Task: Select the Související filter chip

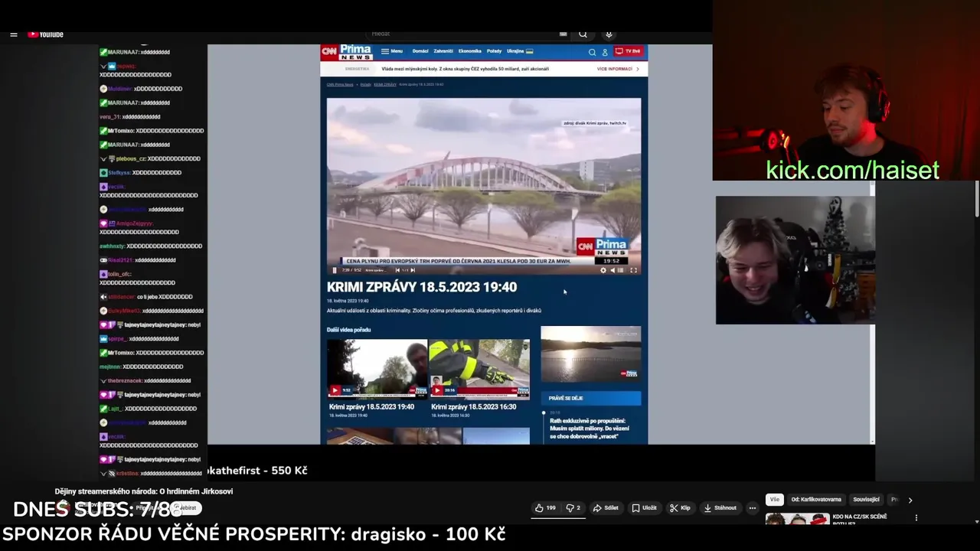Action: [x=866, y=500]
